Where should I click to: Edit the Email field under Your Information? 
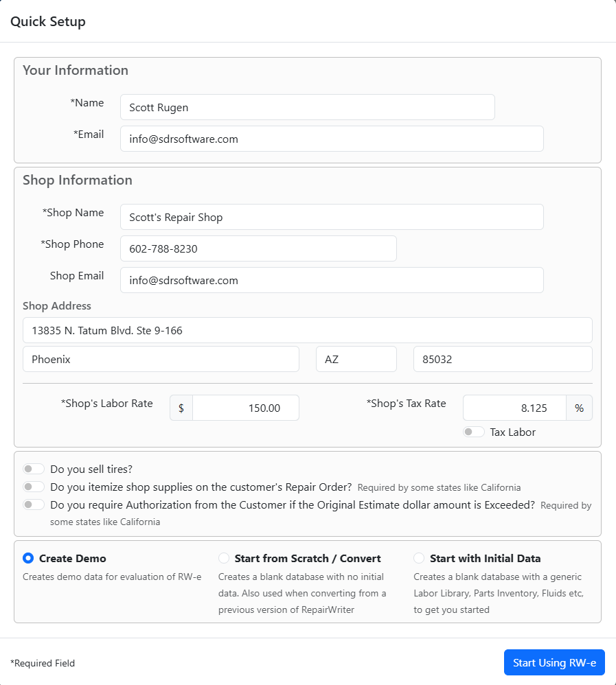pos(331,139)
